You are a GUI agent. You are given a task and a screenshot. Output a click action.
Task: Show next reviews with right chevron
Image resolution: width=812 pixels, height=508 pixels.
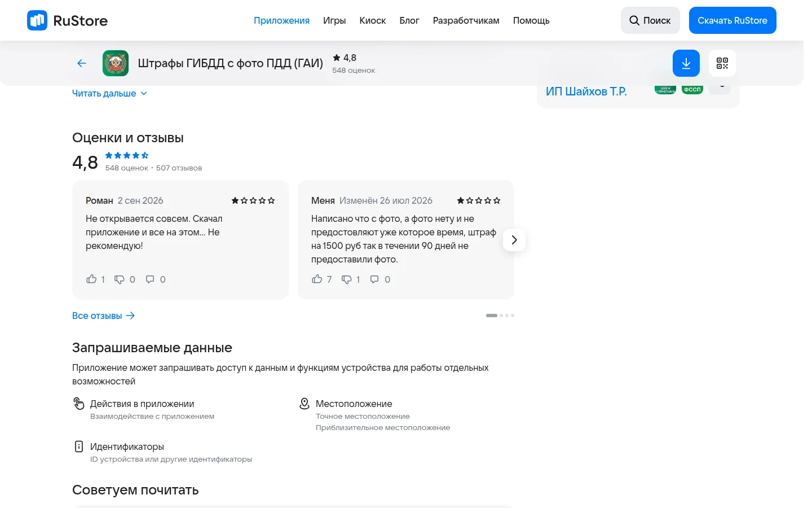[x=514, y=240]
